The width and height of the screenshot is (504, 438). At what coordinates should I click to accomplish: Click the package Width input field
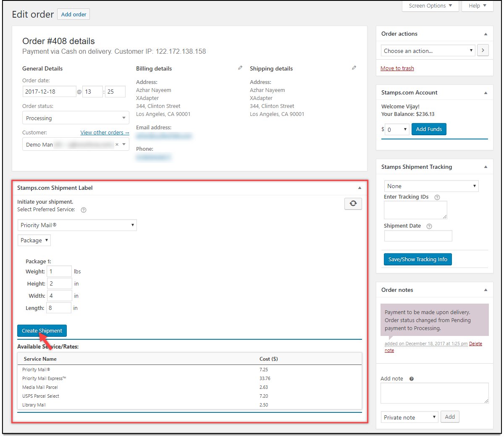point(60,296)
